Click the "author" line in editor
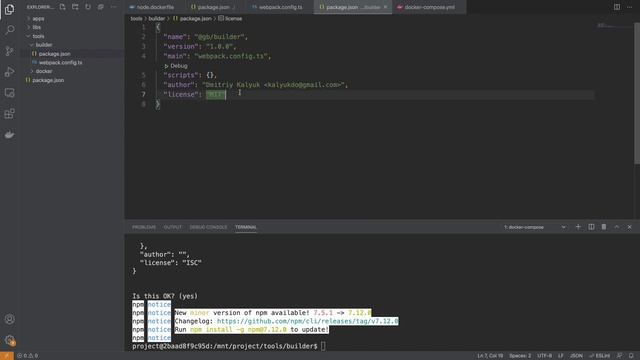Image resolution: width=640 pixels, height=360 pixels. [256, 85]
